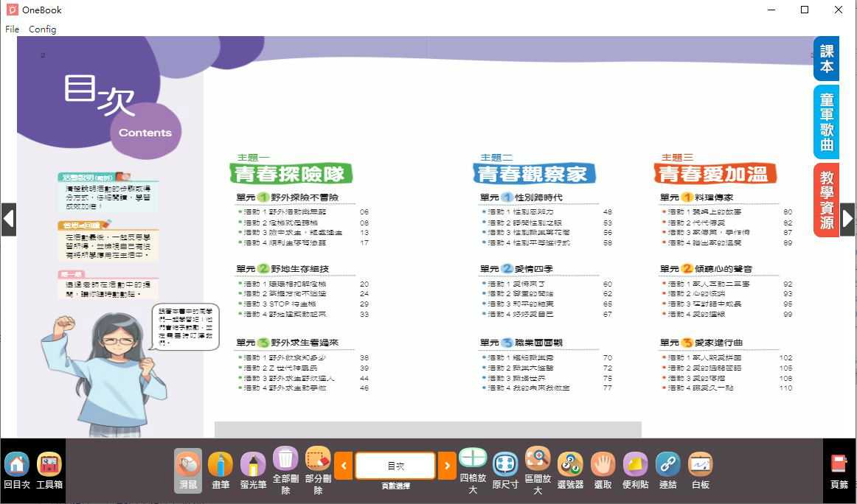Switch to the 課本 side tab
857x504 pixels.
[x=826, y=59]
